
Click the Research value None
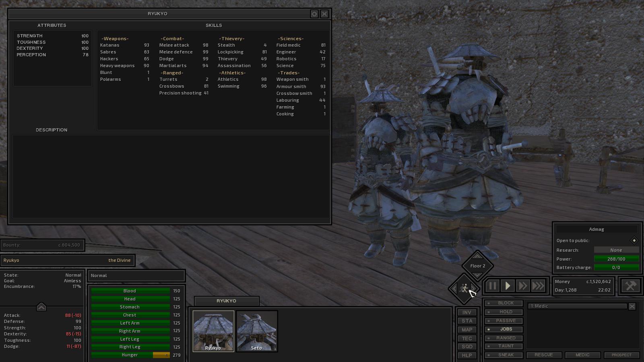click(x=616, y=250)
